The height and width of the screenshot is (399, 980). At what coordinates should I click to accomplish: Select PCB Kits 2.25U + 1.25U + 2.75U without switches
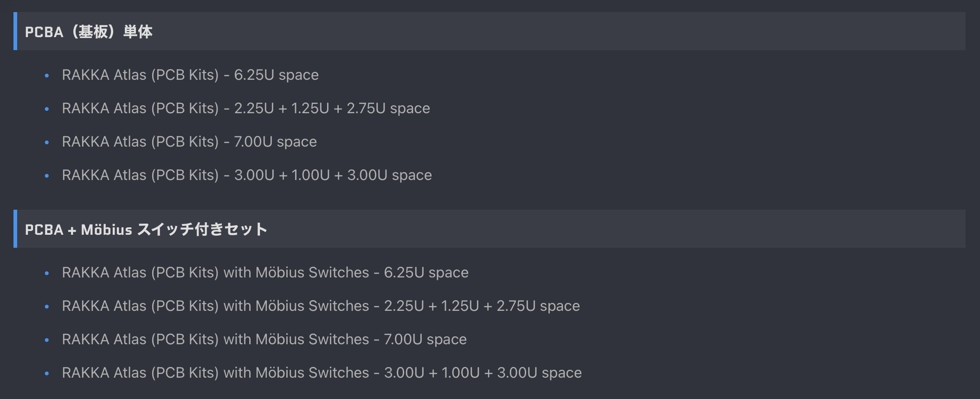click(246, 108)
